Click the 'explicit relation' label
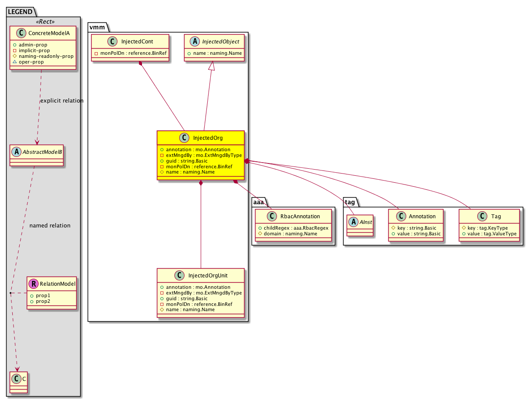Screen dimensions: 532x401 [x=61, y=101]
